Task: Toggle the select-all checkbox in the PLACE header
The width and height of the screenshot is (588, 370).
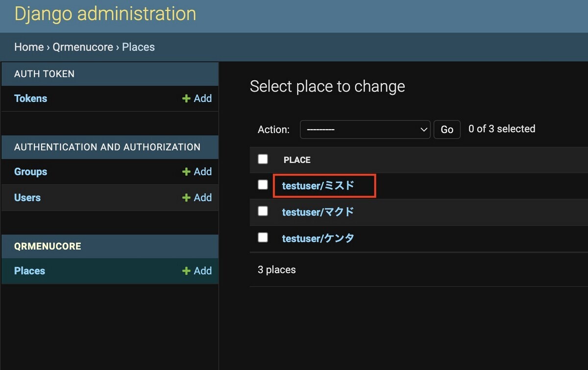Action: coord(263,159)
